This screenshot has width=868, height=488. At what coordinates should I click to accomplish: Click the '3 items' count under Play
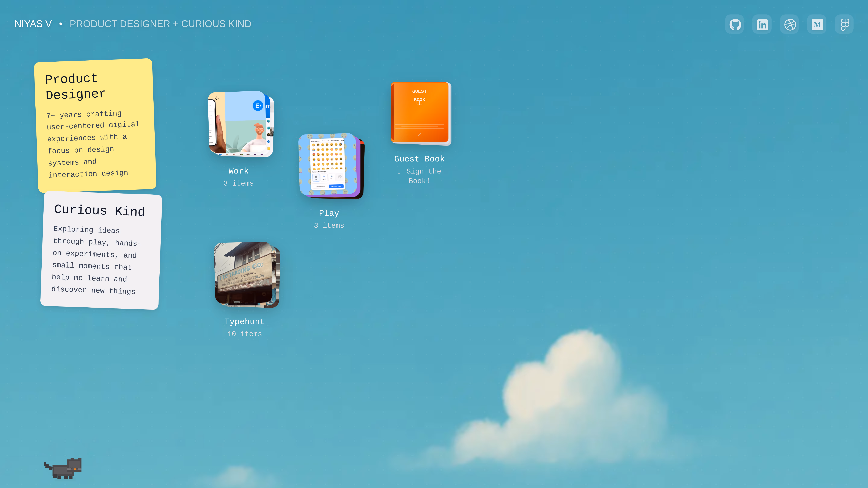329,226
